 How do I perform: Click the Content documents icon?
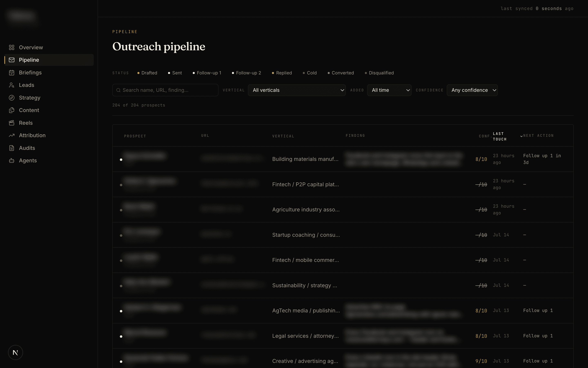coord(12,110)
